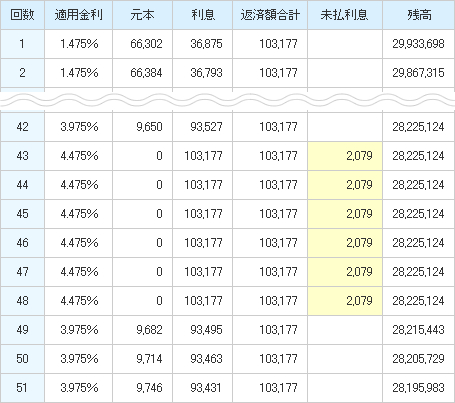The width and height of the screenshot is (455, 403).
Task: Select row number 50 cell
Action: coord(22,359)
